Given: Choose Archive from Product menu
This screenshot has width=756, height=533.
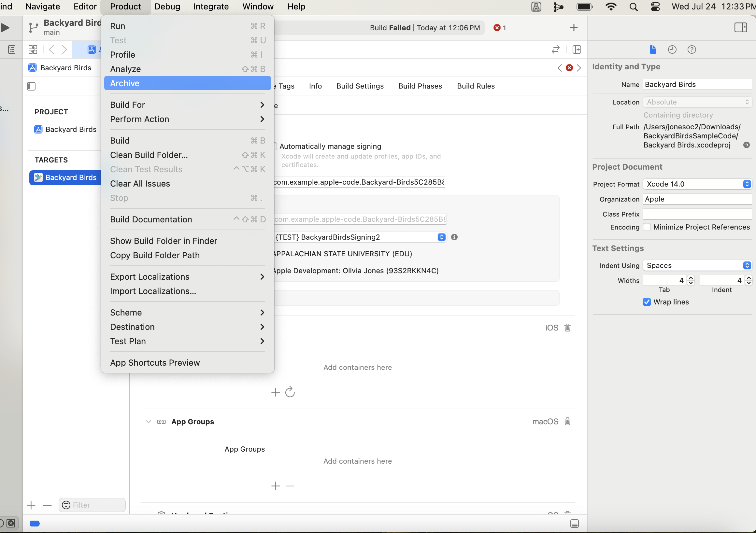Looking at the screenshot, I should (x=187, y=83).
